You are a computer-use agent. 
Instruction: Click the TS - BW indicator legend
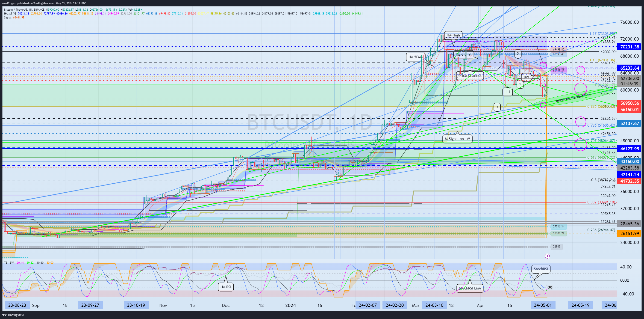[x=9, y=263]
